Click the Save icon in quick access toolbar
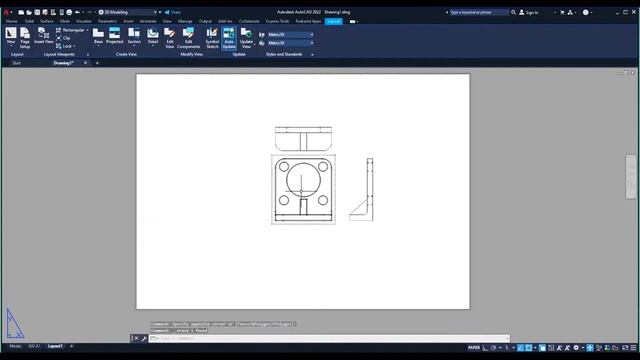The image size is (640, 360). point(37,12)
